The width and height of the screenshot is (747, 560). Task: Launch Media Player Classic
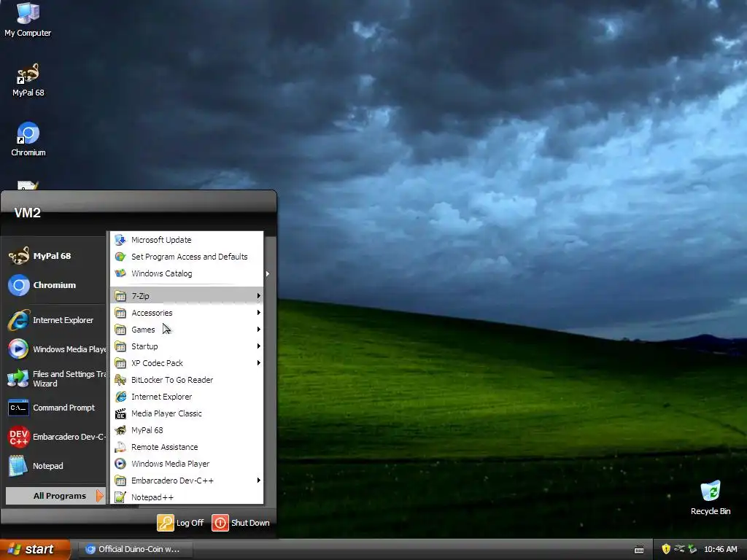187,413
